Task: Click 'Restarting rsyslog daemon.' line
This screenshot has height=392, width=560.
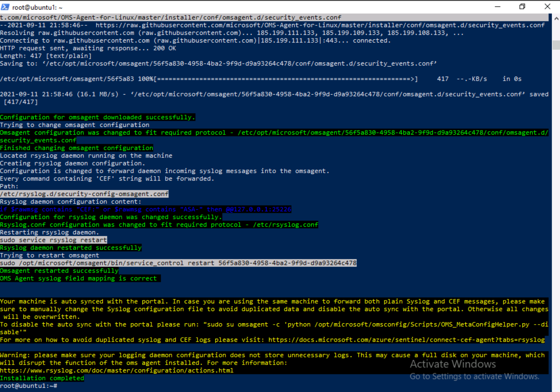Action: point(50,232)
